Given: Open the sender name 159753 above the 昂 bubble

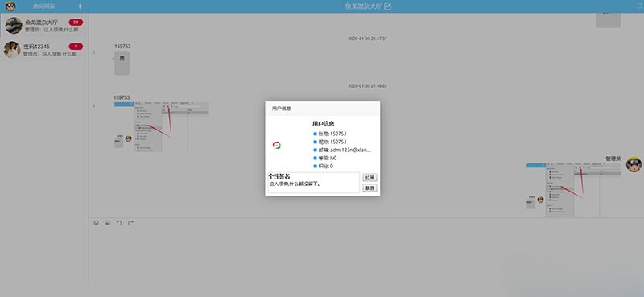Looking at the screenshot, I should [x=122, y=47].
